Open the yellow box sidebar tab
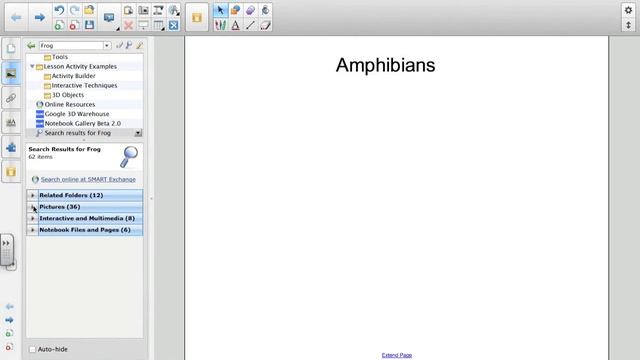The width and height of the screenshot is (640, 360). coord(11,172)
